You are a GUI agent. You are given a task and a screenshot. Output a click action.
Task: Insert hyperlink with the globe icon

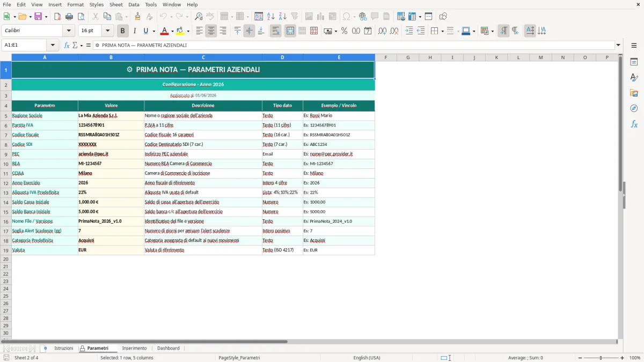pos(363,17)
